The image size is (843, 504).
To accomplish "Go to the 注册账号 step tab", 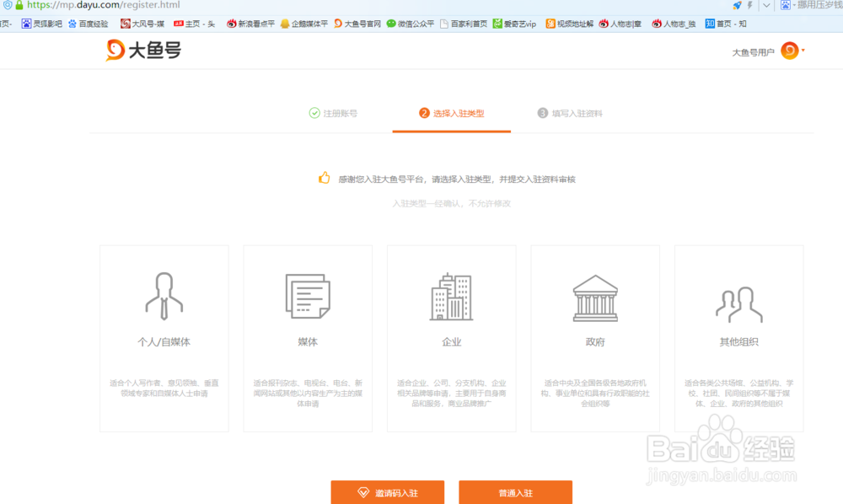I will point(333,114).
